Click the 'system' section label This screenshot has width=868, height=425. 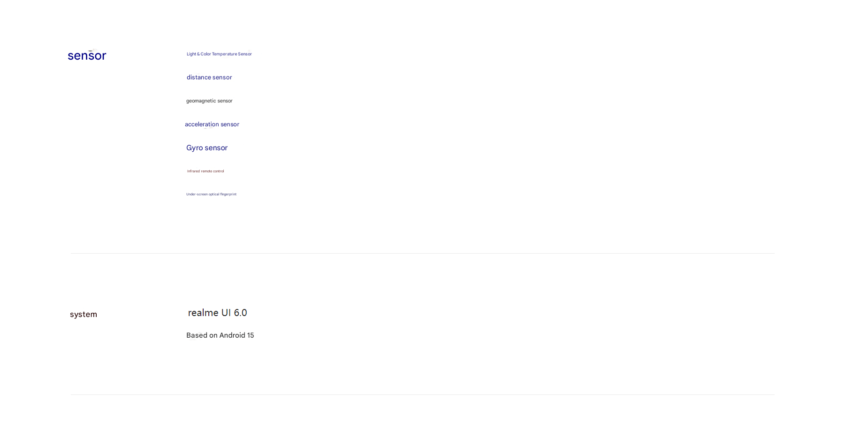tap(84, 314)
